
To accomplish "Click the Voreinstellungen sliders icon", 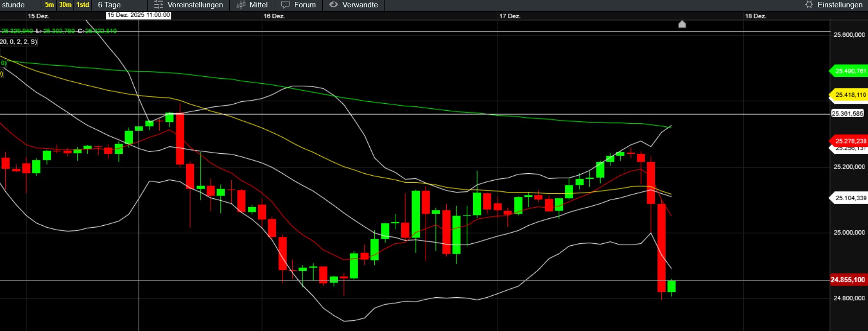I will point(159,5).
